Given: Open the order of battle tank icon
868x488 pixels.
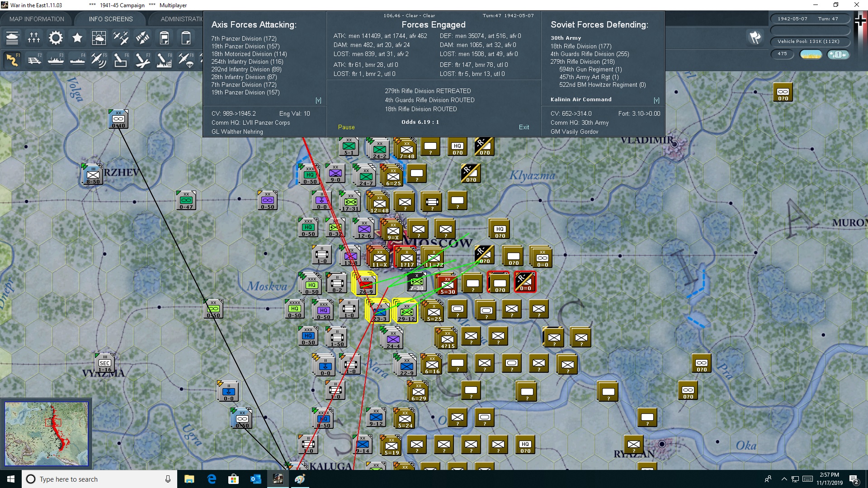Looking at the screenshot, I should coord(12,38).
